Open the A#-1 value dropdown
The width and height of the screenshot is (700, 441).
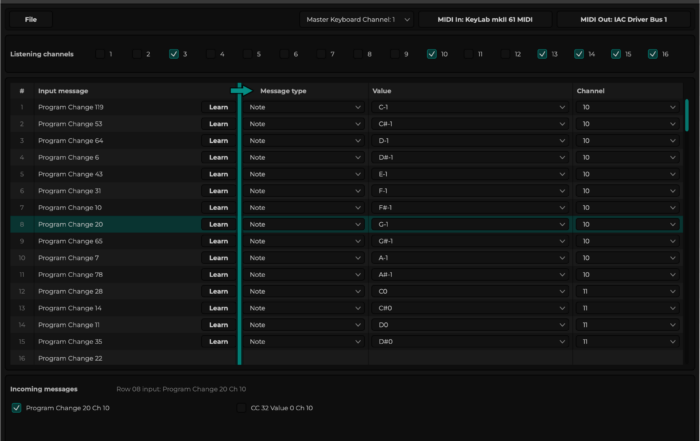click(x=470, y=275)
